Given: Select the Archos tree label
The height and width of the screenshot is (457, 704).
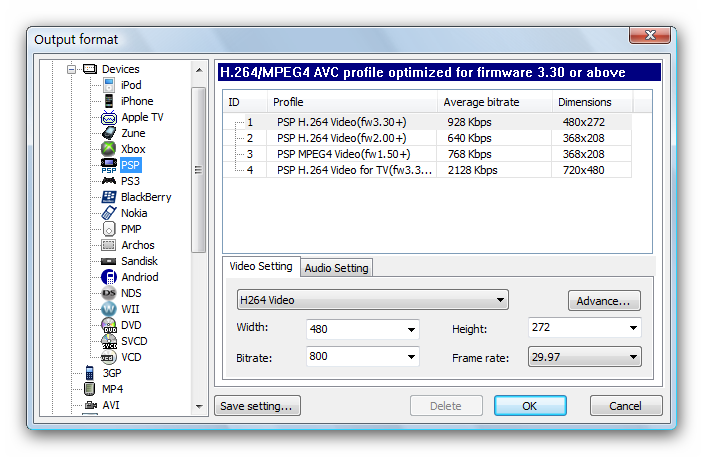Looking at the screenshot, I should [x=138, y=245].
